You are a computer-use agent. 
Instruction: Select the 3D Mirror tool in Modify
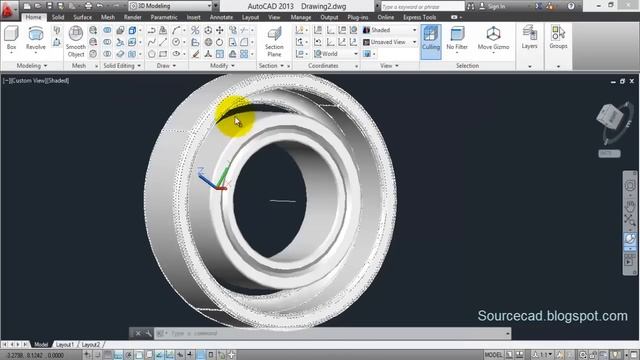[196, 30]
